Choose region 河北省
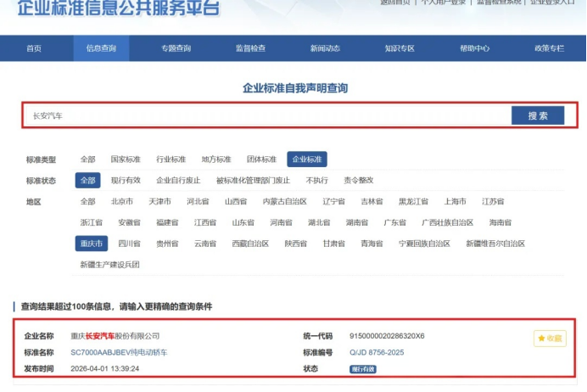 (198, 201)
